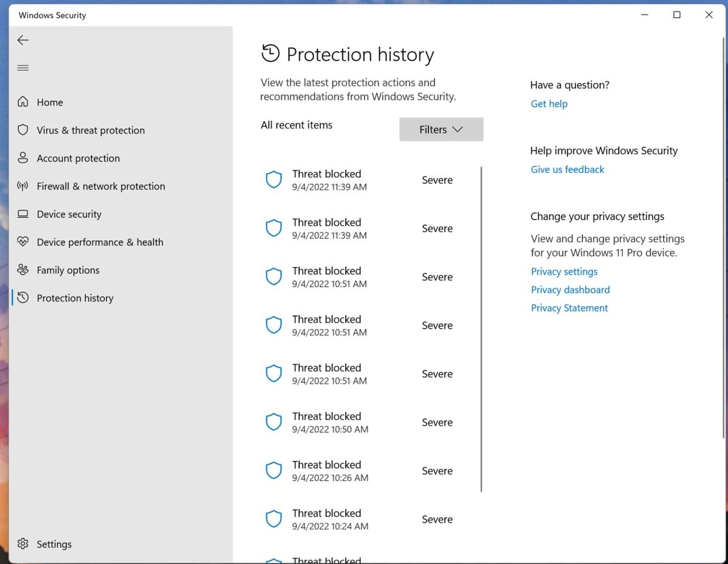Click the history list scrollbar

(x=481, y=327)
